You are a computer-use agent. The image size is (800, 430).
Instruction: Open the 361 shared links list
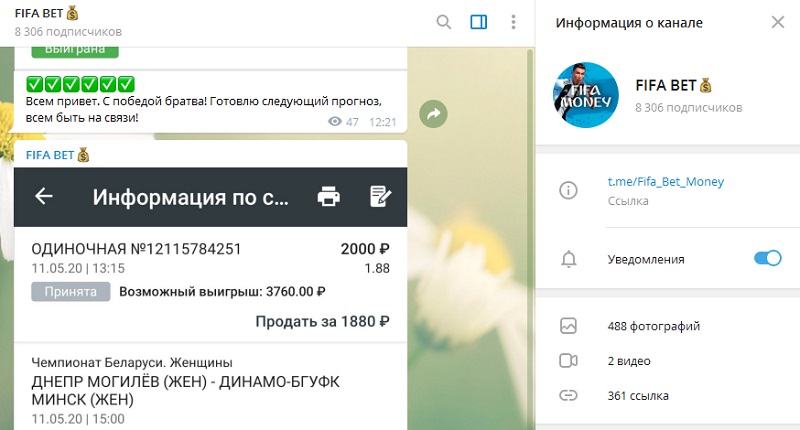637,396
